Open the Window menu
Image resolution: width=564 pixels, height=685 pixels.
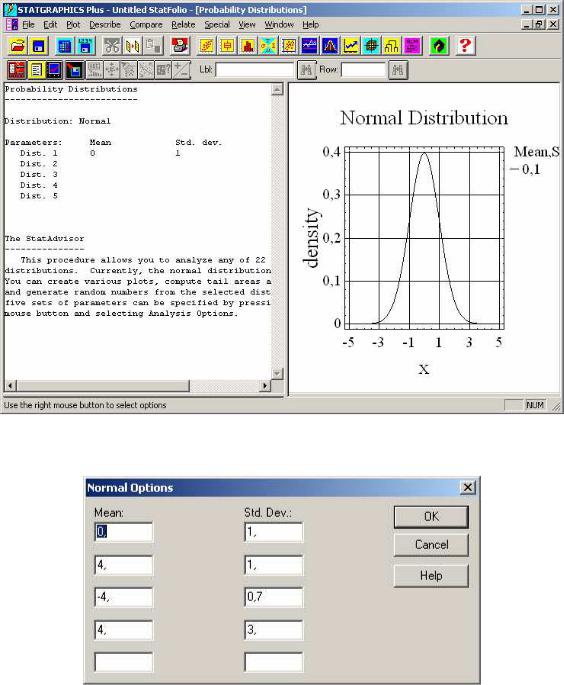279,25
